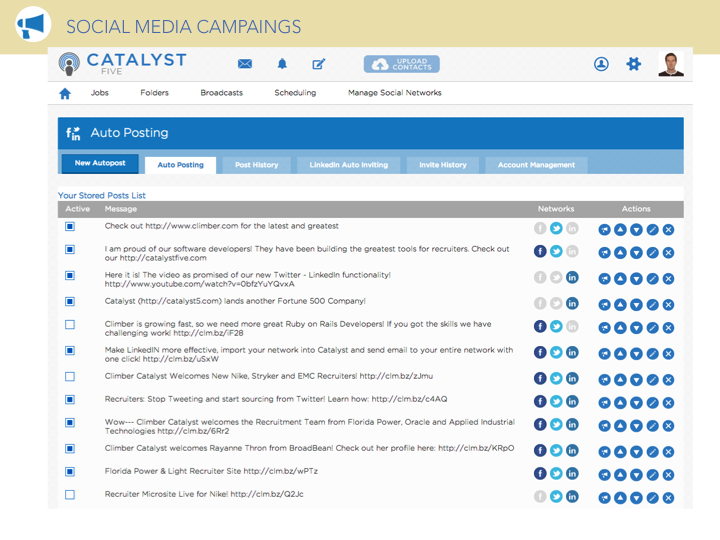
Task: Uncheck Active for 'Florida Power & Light Recruiter Site' post
Action: pyautogui.click(x=70, y=472)
